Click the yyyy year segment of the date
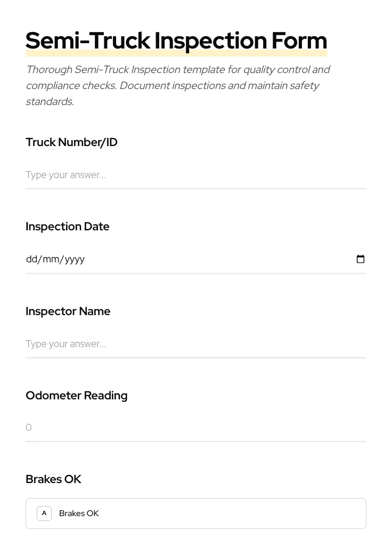The height and width of the screenshot is (546, 392). tap(73, 259)
